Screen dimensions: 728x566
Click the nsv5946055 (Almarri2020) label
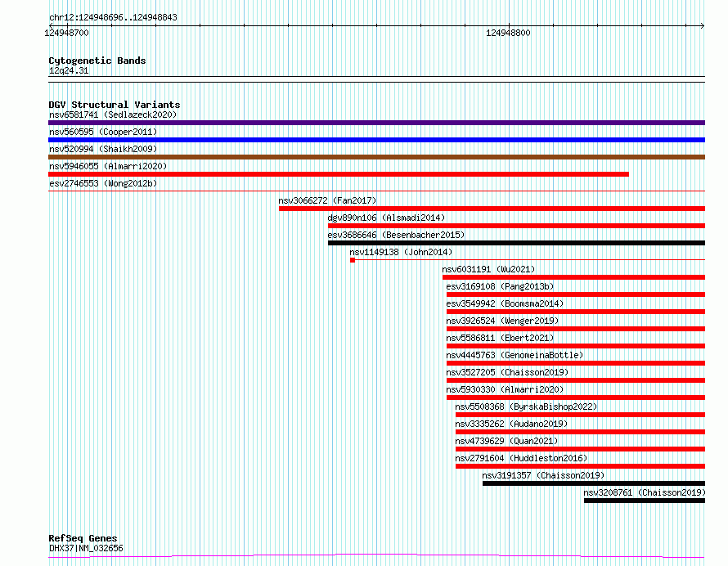click(x=108, y=166)
